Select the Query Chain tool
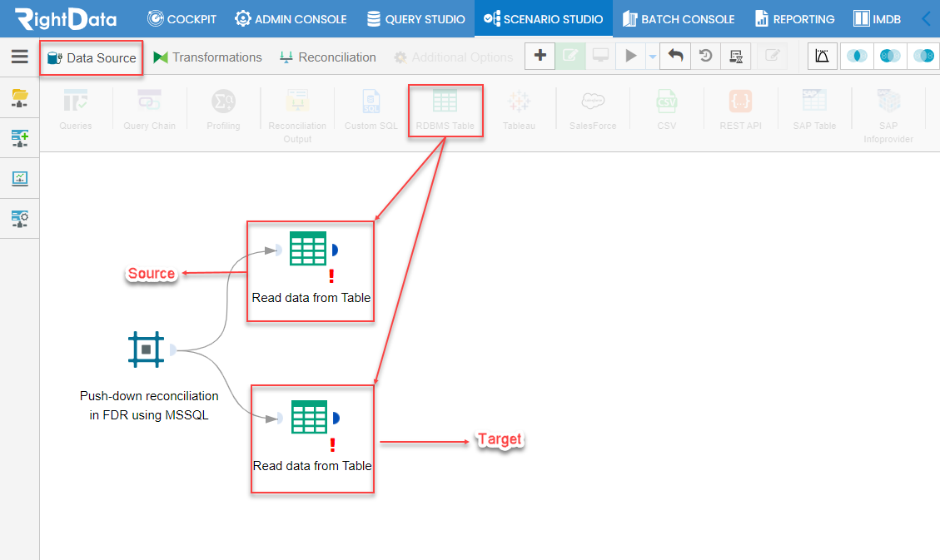The width and height of the screenshot is (940, 560). (x=149, y=110)
